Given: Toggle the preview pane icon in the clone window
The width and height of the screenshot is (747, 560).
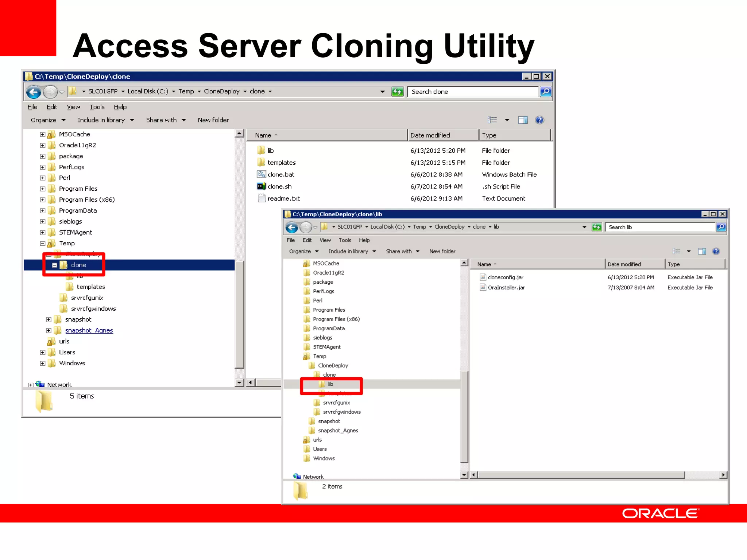Looking at the screenshot, I should pyautogui.click(x=523, y=120).
